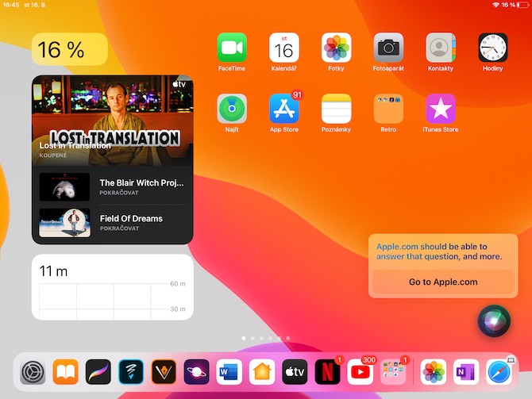Launch the Fotoaparát camera app
The width and height of the screenshot is (532, 399).
(x=388, y=48)
